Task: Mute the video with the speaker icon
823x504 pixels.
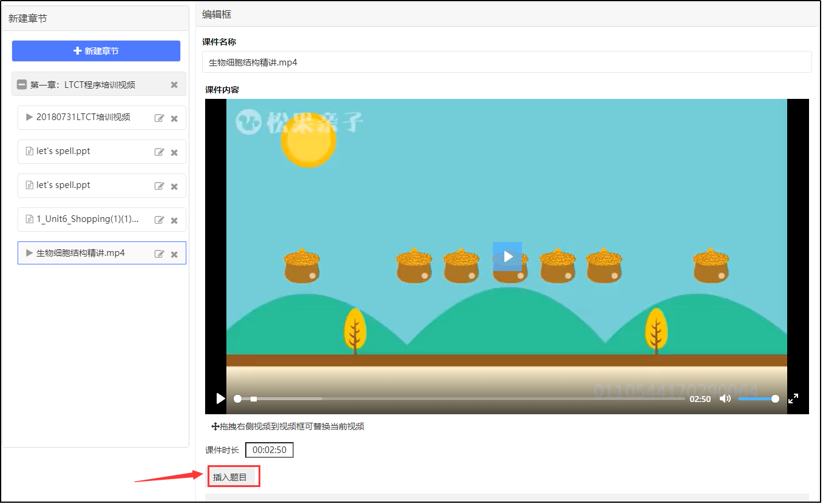Action: (x=725, y=398)
